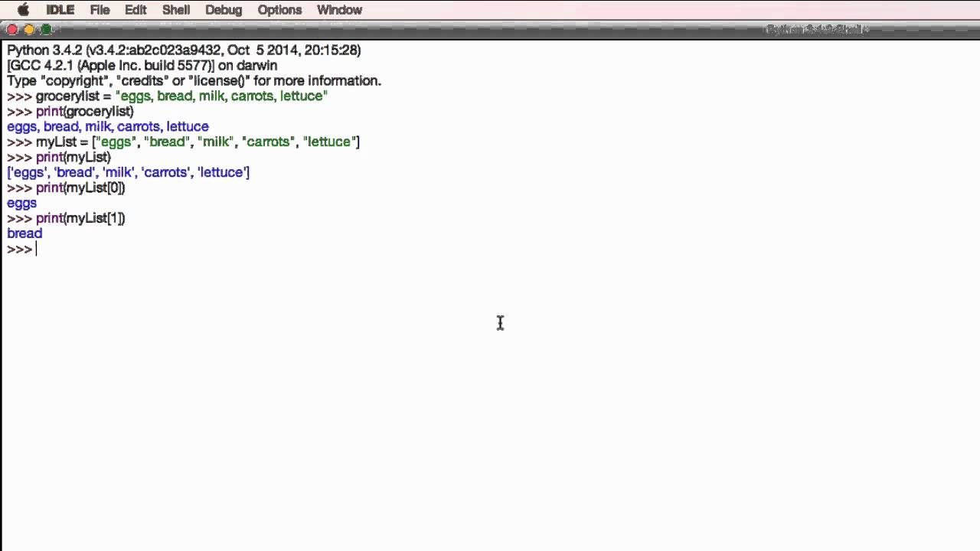Zoom the shell window with green button

tap(46, 30)
